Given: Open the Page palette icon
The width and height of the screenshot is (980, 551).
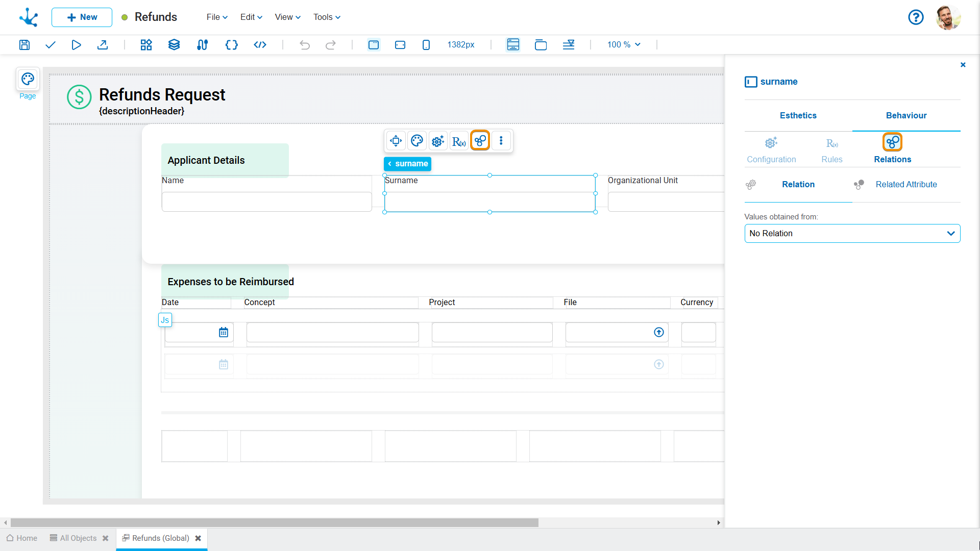Looking at the screenshot, I should point(28,79).
